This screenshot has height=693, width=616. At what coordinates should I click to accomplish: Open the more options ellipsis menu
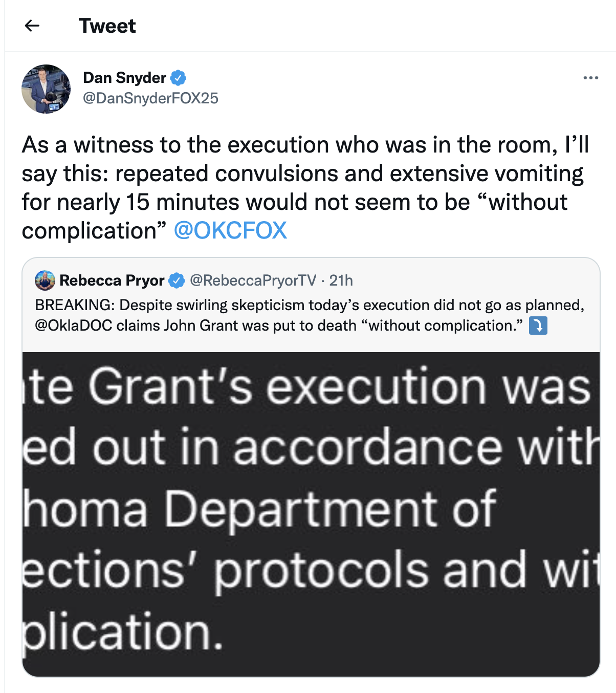pyautogui.click(x=590, y=78)
